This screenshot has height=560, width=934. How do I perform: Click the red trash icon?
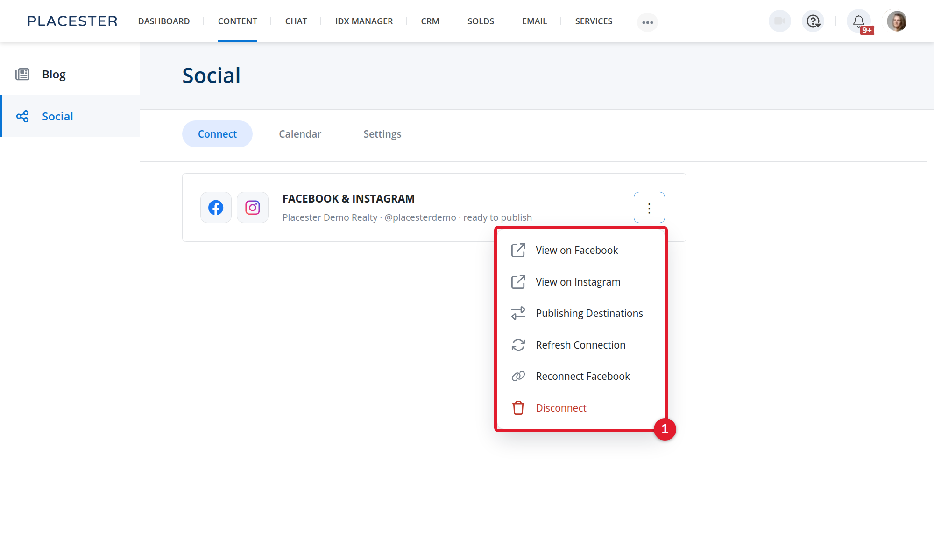[x=518, y=408]
